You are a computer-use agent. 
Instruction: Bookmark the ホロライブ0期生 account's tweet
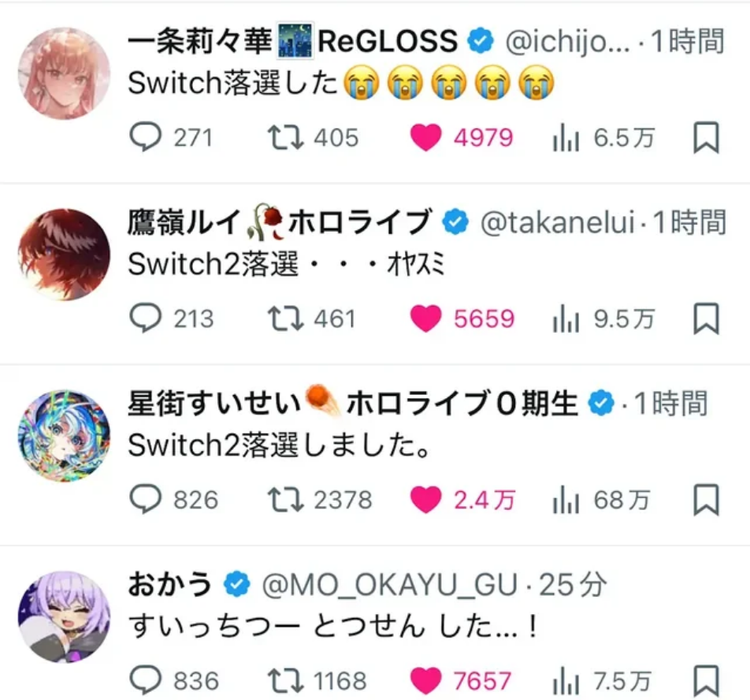[707, 500]
